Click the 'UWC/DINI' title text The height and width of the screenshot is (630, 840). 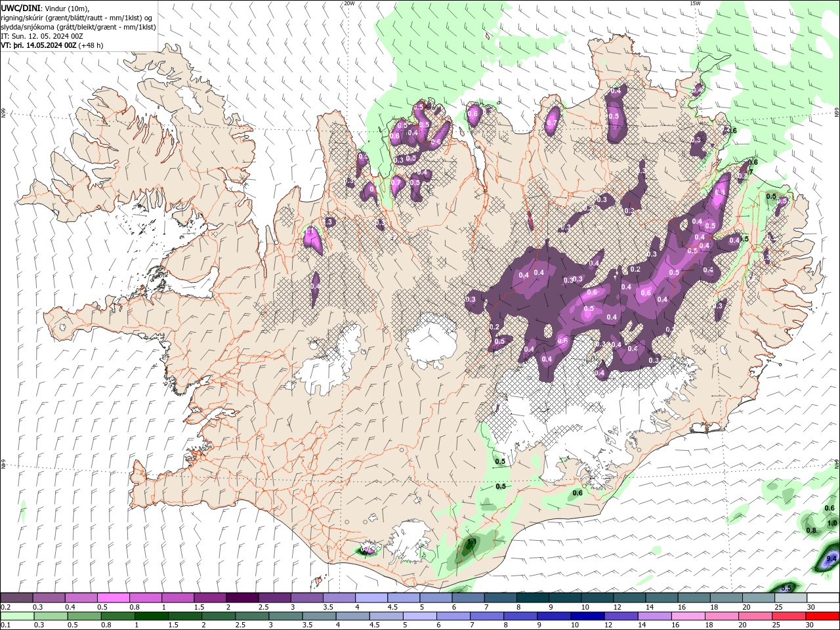click(20, 8)
